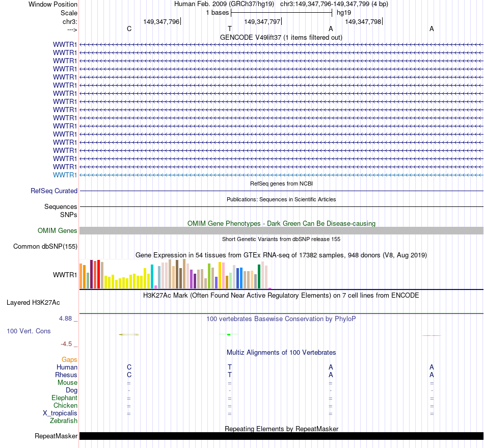Image resolution: width=484 pixels, height=448 pixels.
Task: Click base C in the ruler sequence row
Action: pos(129,29)
